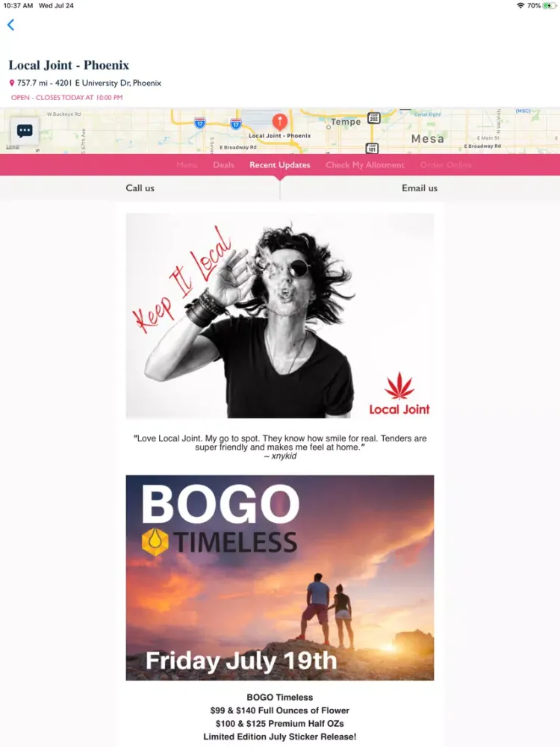Tap 'Limited Edition July Sticker Release!' text

tap(279, 737)
